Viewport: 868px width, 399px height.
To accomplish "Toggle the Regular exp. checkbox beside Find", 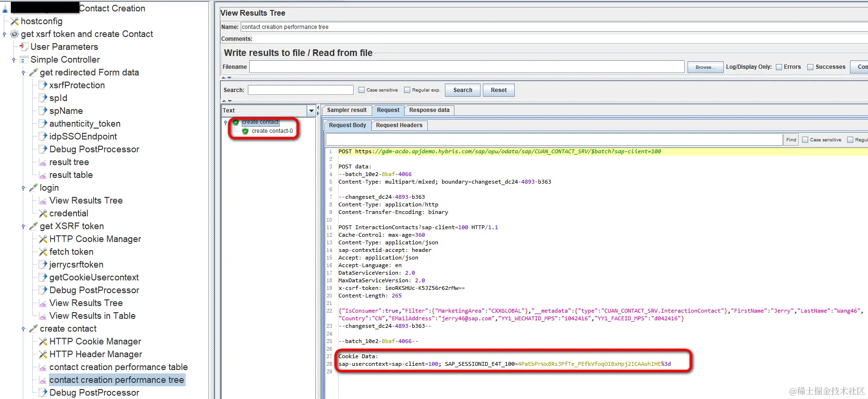I will tap(850, 139).
